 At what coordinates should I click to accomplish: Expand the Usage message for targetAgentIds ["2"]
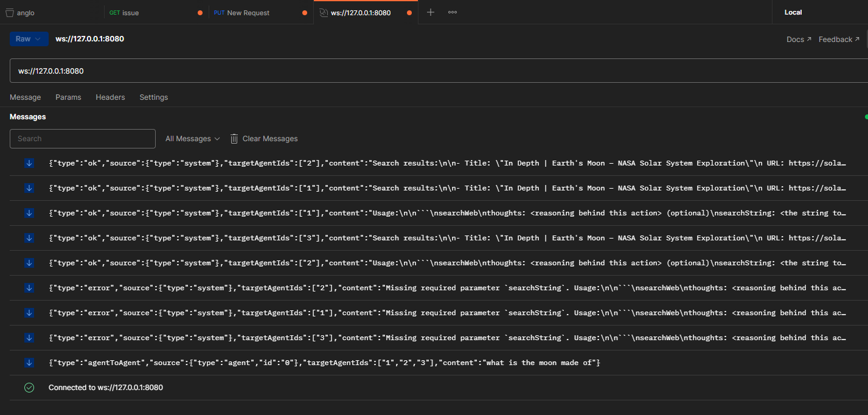(x=439, y=263)
